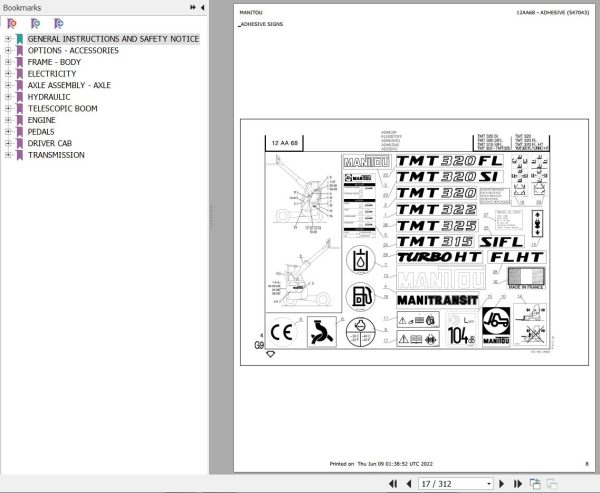Click the MANITRANSIT decal in diagram
Viewport: 600px width, 493px height.
tap(438, 300)
